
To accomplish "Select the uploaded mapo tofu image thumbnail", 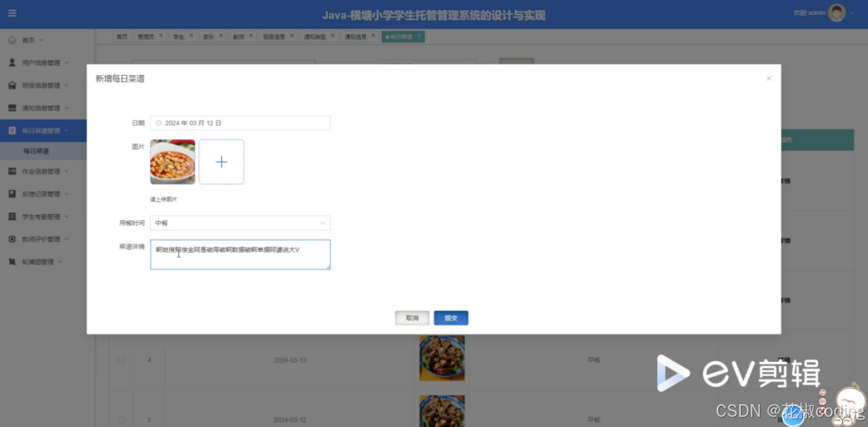I will click(173, 161).
